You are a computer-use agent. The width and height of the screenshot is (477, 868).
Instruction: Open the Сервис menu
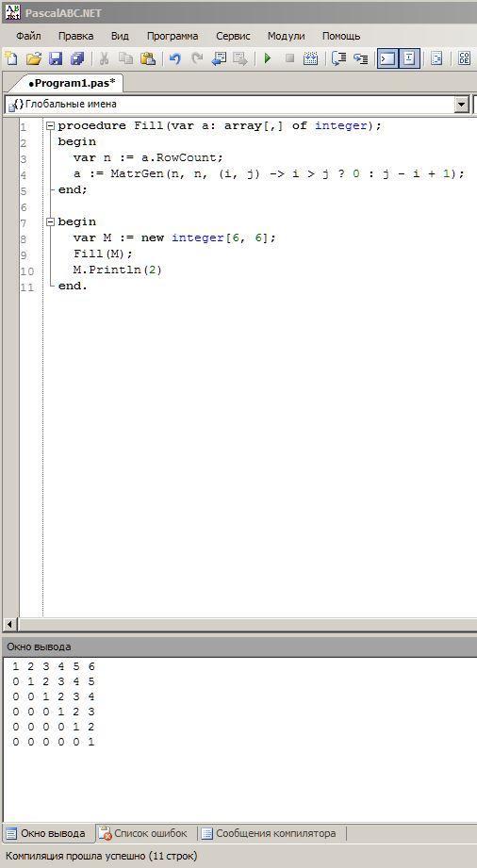click(x=233, y=36)
